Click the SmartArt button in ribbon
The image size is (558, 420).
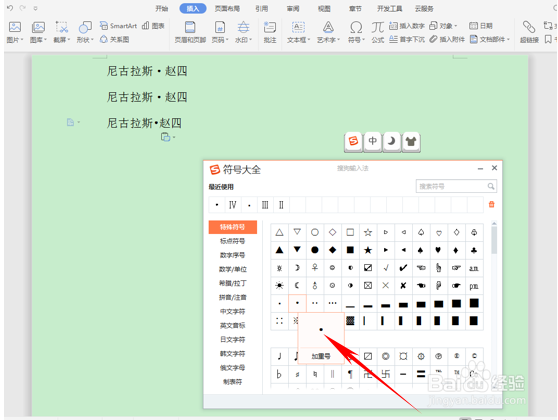(119, 26)
